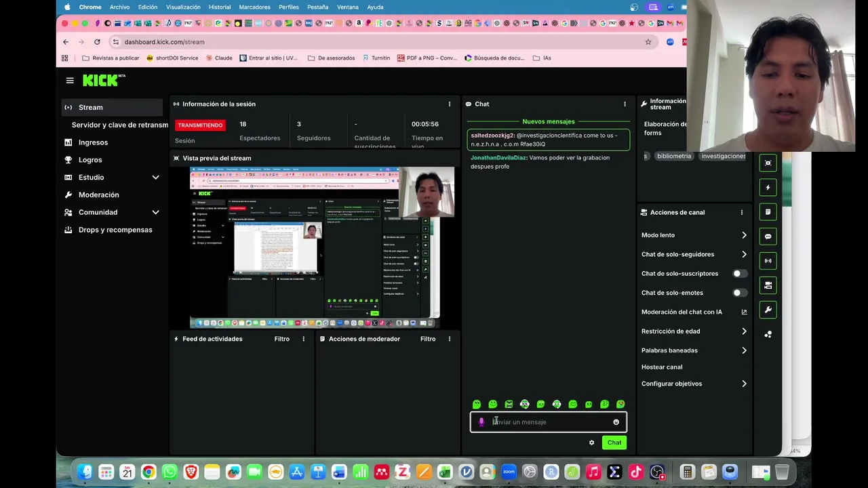Open Chat panel three-dot menu
The height and width of the screenshot is (488, 868).
pyautogui.click(x=625, y=104)
